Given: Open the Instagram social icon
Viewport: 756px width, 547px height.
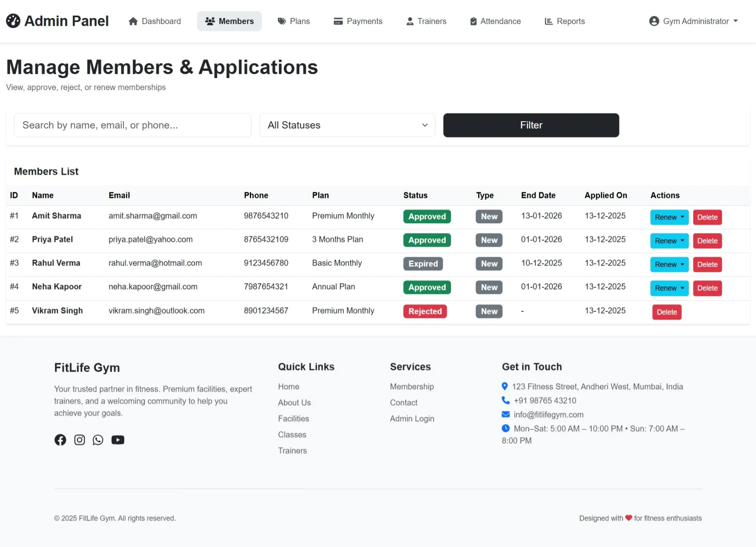Looking at the screenshot, I should pyautogui.click(x=79, y=440).
